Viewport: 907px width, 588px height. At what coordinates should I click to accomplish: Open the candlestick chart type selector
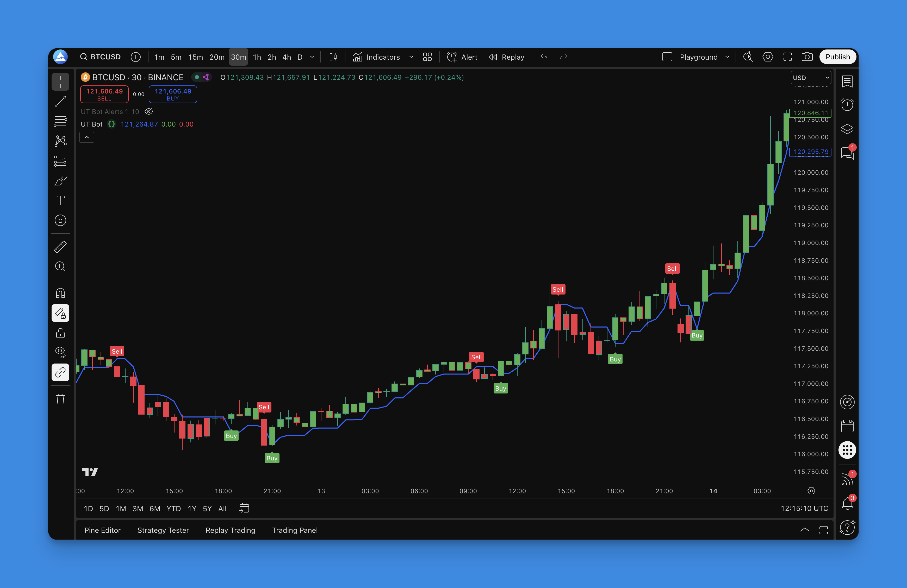(x=333, y=57)
